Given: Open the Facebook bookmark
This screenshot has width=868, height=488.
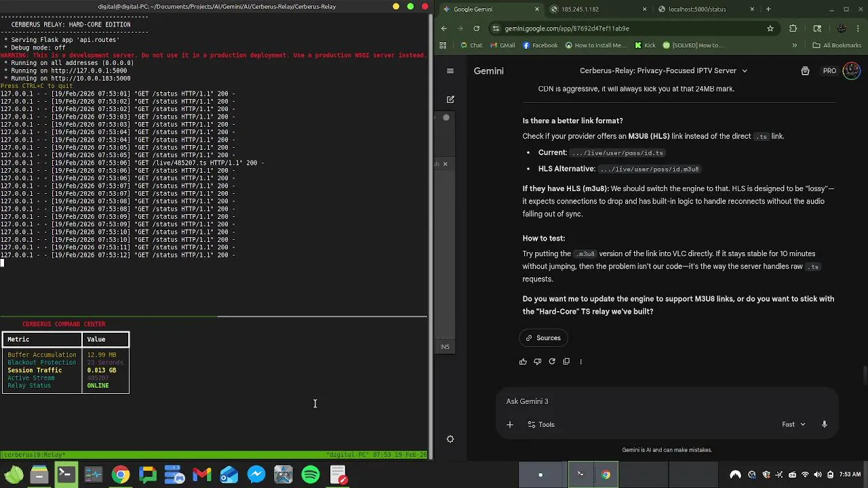Looking at the screenshot, I should click(x=540, y=45).
